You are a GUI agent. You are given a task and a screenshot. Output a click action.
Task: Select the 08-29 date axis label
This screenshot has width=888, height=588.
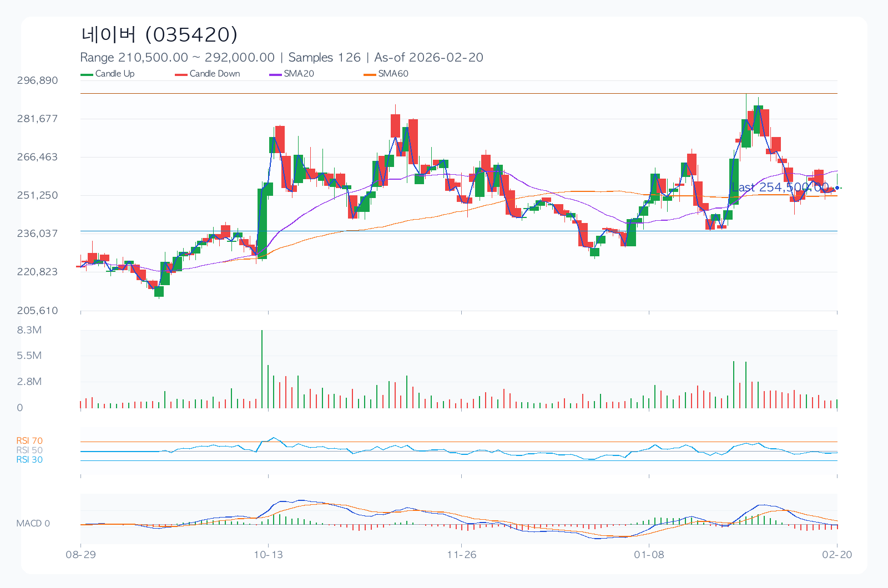[x=80, y=555]
